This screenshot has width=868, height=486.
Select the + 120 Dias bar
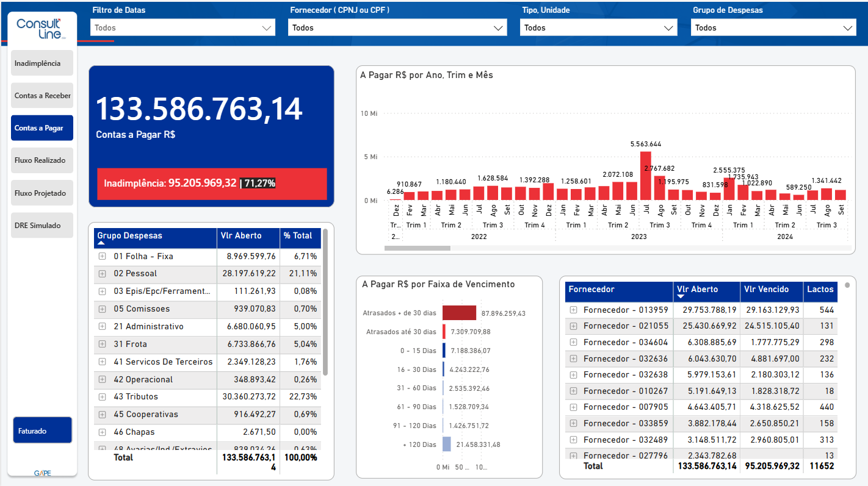(447, 445)
